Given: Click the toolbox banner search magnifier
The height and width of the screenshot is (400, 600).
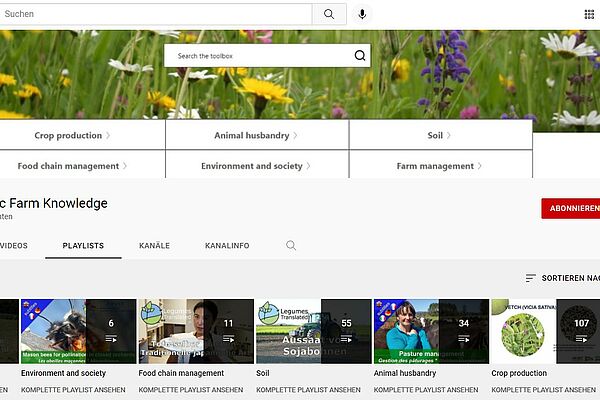Looking at the screenshot, I should click(x=360, y=56).
